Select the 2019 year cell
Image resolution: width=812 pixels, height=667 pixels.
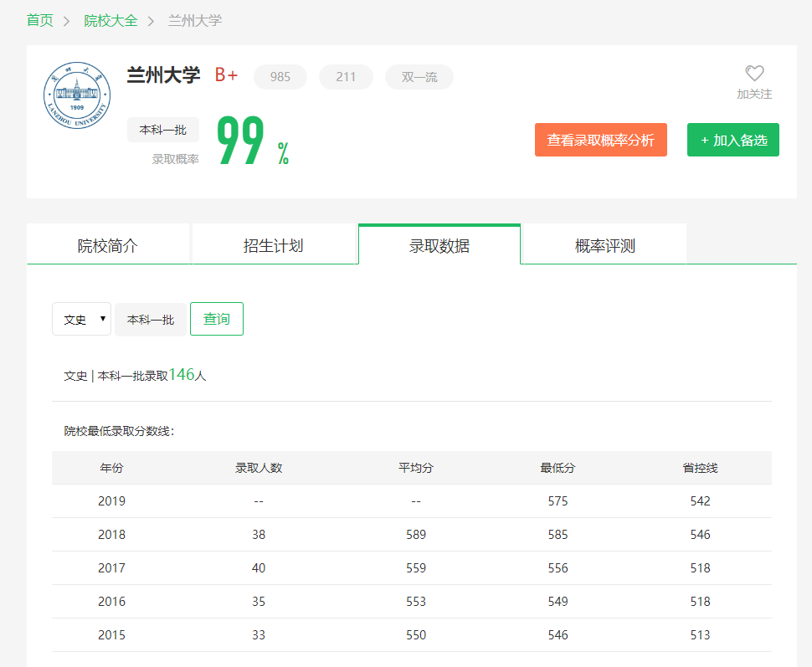pos(111,501)
